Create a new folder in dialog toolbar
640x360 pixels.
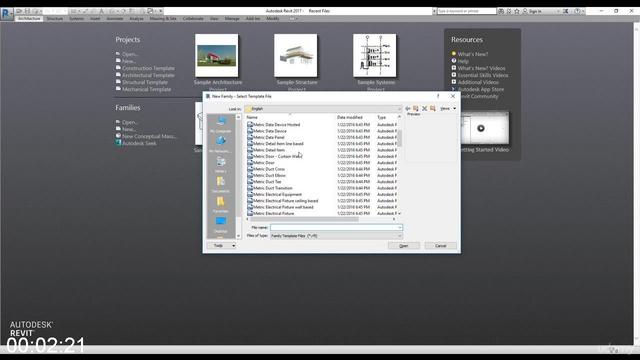(433, 109)
